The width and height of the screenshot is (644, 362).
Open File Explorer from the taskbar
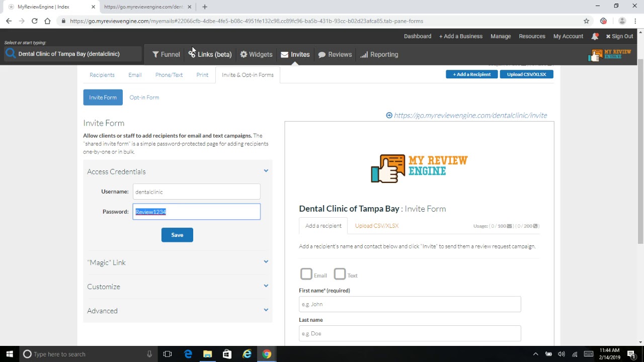(x=207, y=354)
